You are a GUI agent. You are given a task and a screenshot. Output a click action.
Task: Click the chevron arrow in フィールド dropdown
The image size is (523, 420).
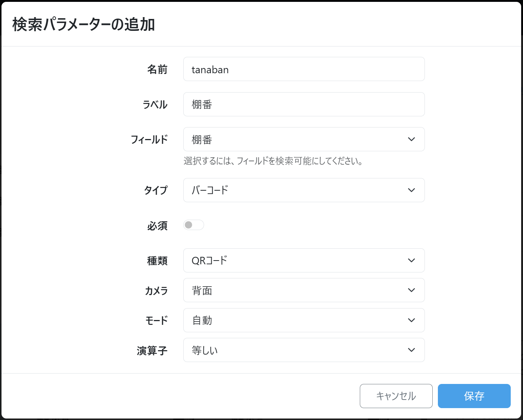411,139
